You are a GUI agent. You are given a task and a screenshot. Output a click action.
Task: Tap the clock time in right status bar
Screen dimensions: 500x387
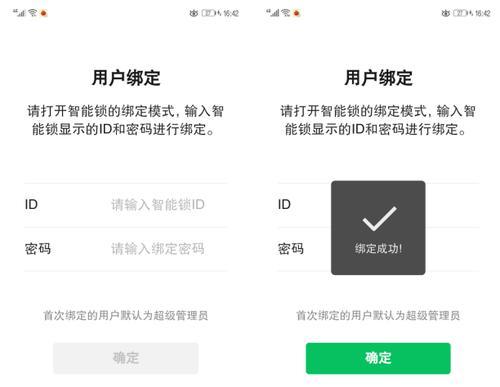pyautogui.click(x=482, y=13)
